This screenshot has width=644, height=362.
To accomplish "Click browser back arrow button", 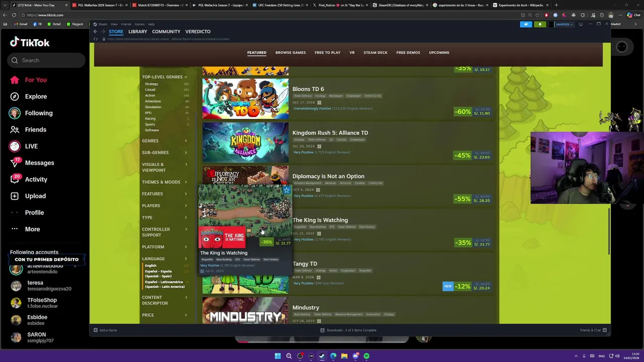I will [x=5, y=15].
